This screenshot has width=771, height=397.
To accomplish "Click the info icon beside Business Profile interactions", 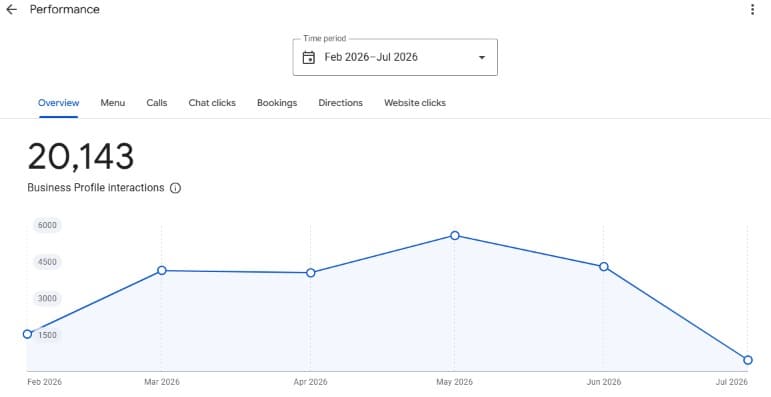I will pos(175,188).
